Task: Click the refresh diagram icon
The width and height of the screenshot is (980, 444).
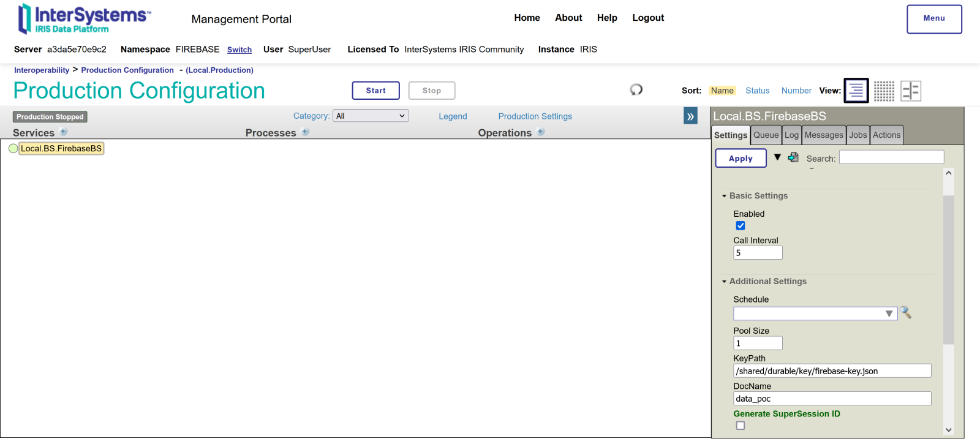Action: [x=636, y=90]
